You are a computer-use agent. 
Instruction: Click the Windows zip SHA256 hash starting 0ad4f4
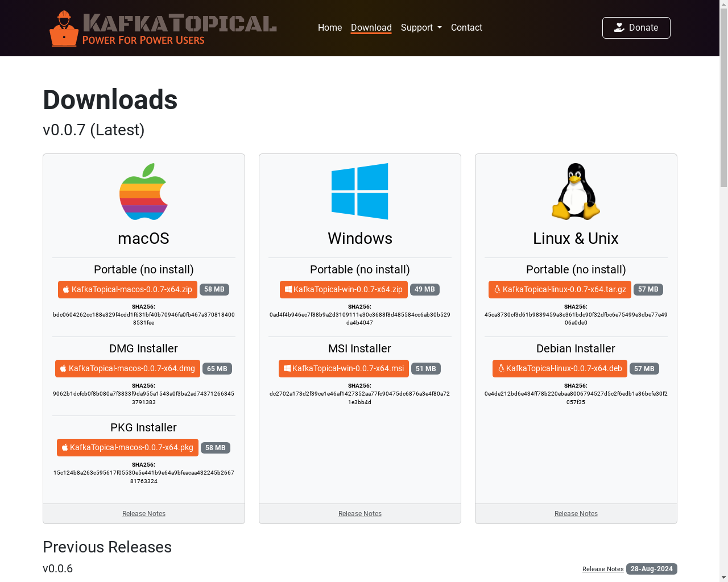[360, 318]
